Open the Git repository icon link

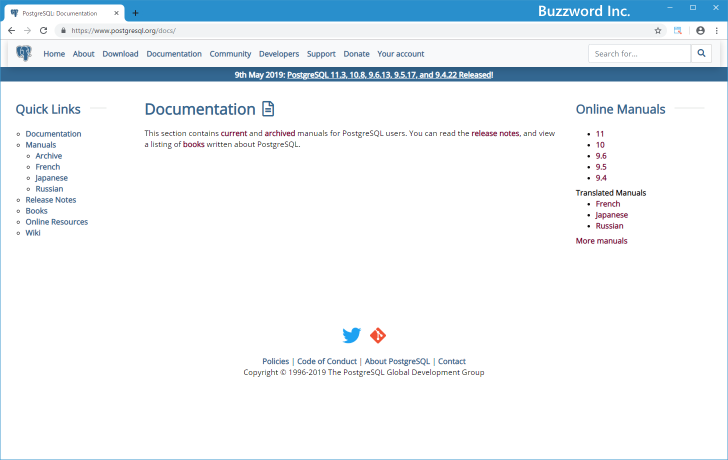[x=378, y=336]
